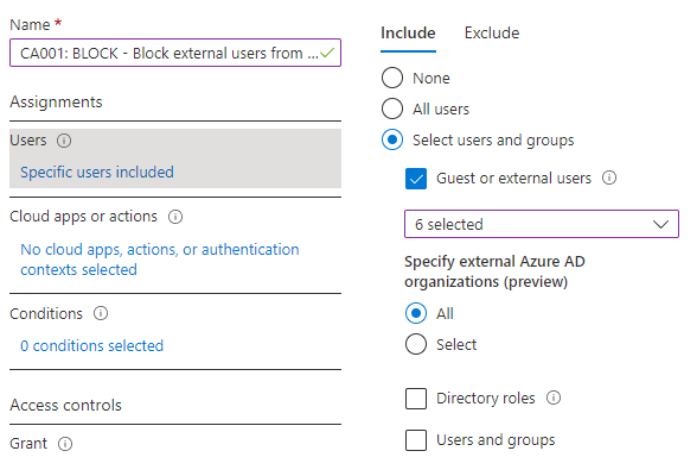
Task: Switch to the Exclude tab
Action: point(491,33)
